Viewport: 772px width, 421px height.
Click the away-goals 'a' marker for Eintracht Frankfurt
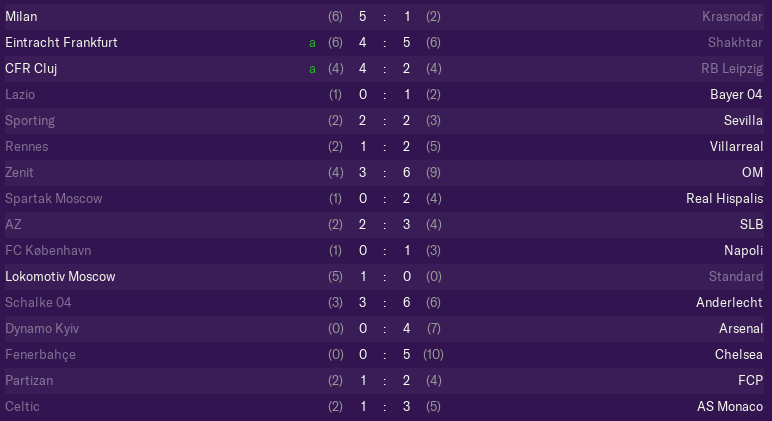(x=312, y=43)
